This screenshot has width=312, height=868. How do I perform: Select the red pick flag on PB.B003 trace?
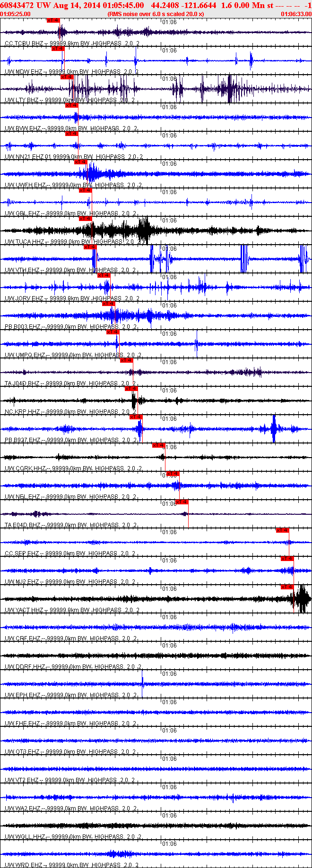[x=108, y=304]
